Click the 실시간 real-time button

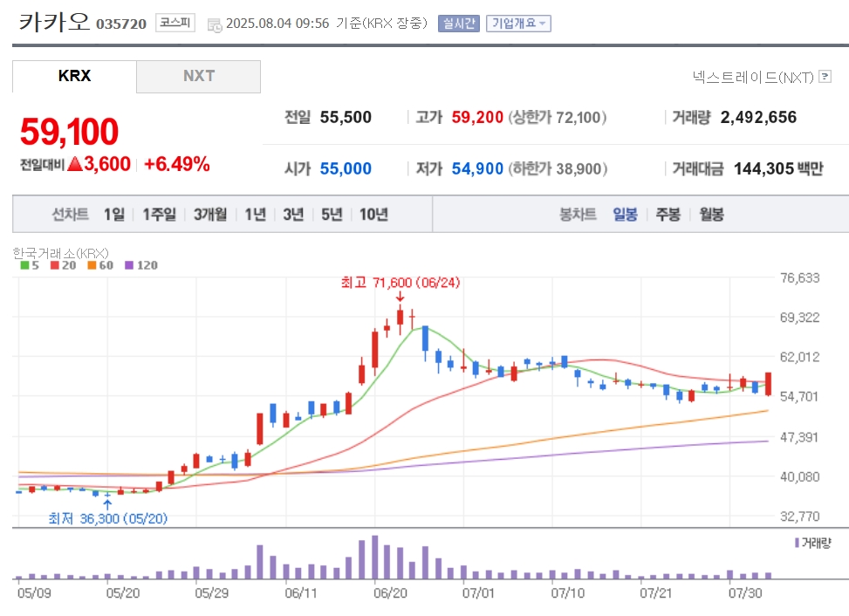(x=459, y=24)
